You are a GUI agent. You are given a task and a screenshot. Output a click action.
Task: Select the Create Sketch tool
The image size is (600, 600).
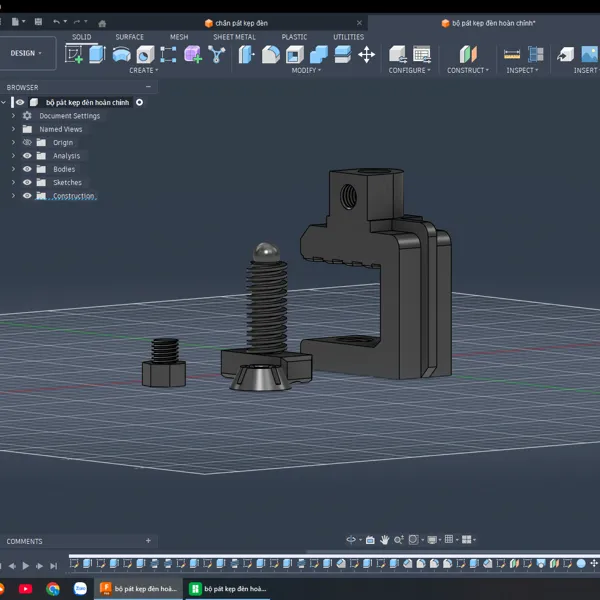point(74,54)
